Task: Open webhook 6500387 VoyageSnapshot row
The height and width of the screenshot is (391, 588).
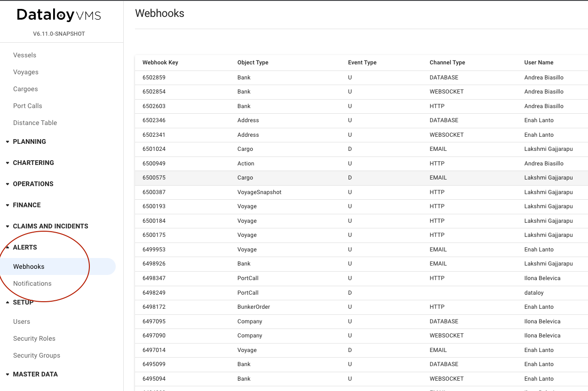Action: pyautogui.click(x=259, y=192)
